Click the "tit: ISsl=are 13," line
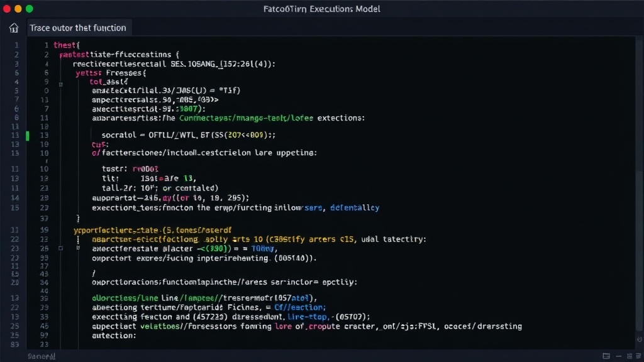Viewport: 644px width, 362px height. pyautogui.click(x=149, y=178)
